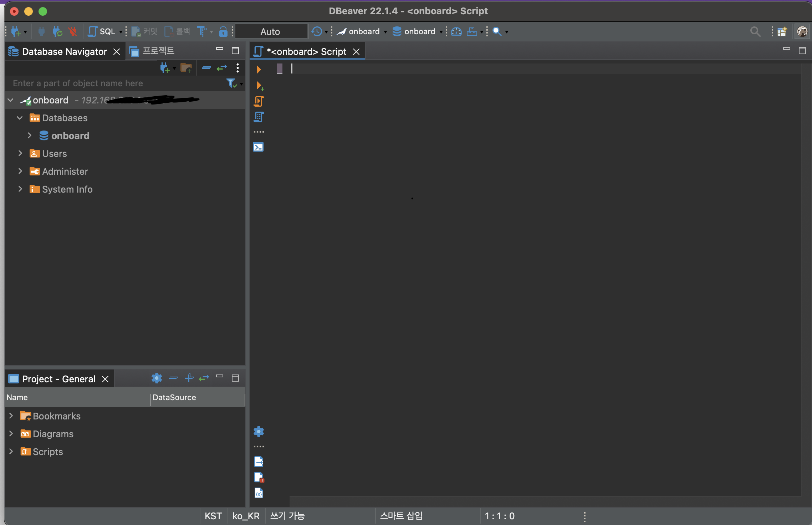Open the Dashboard gauge icon in toolbar
This screenshot has height=525, width=812.
(x=456, y=31)
